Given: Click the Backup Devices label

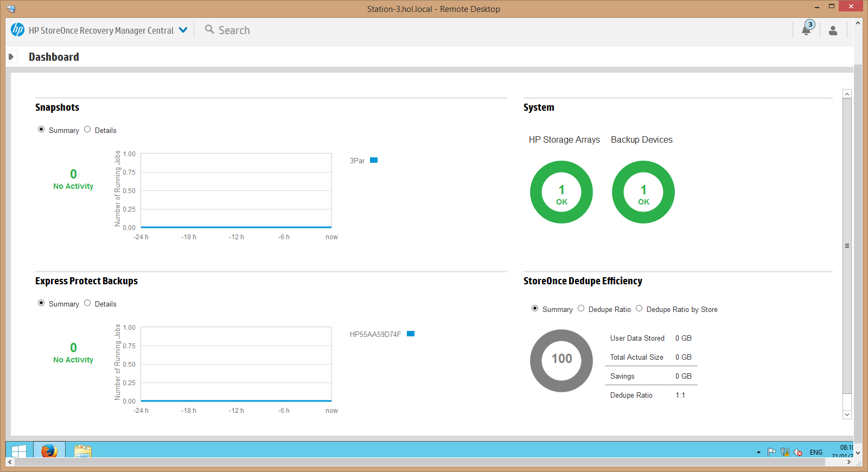Looking at the screenshot, I should point(642,139).
